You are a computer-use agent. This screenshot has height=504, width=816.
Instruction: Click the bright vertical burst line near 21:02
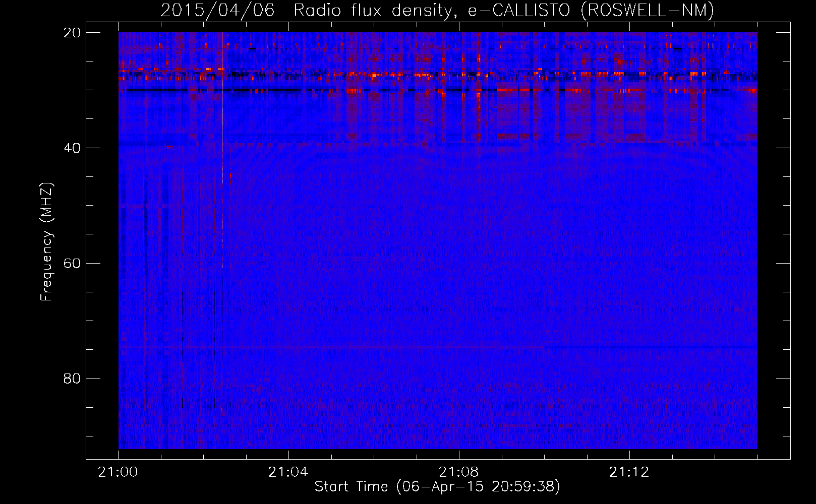[222, 151]
